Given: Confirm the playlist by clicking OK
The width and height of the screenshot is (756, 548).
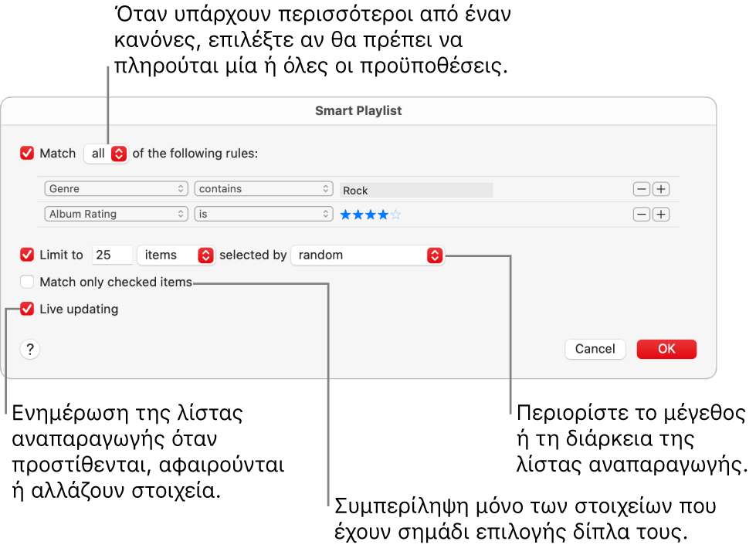Looking at the screenshot, I should [x=666, y=349].
